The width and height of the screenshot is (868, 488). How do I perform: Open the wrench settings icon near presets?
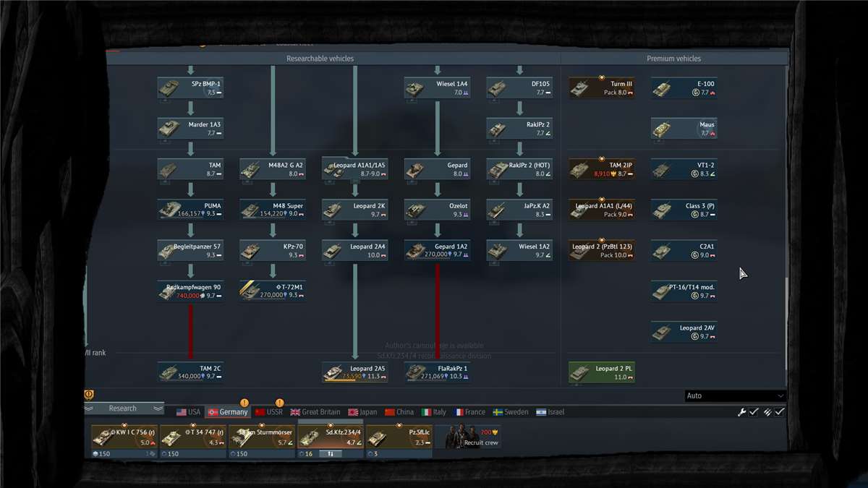[741, 412]
